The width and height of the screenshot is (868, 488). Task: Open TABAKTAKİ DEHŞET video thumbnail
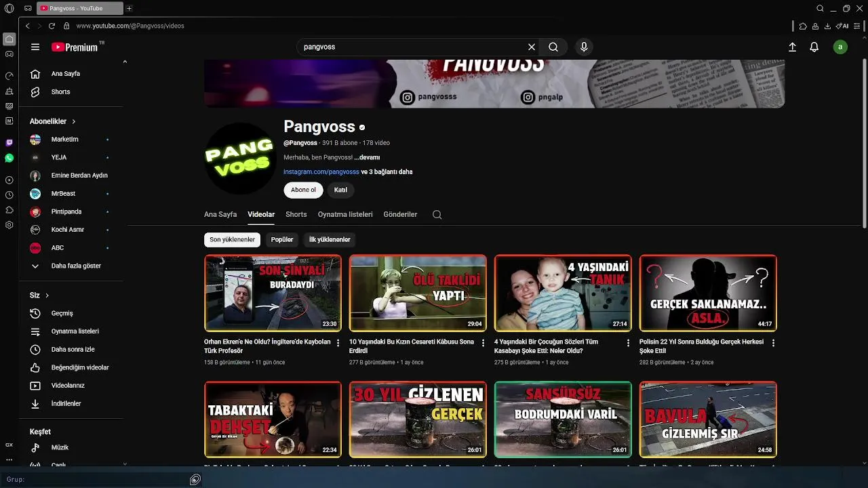[273, 420]
